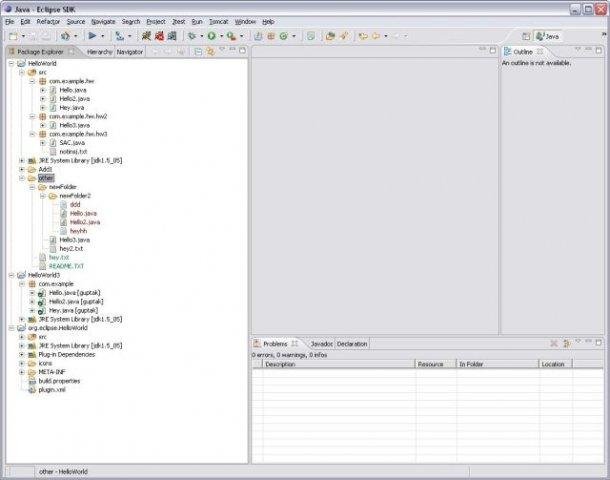This screenshot has width=610, height=480.
Task: Click the Back navigation arrow icon
Action: [x=376, y=36]
